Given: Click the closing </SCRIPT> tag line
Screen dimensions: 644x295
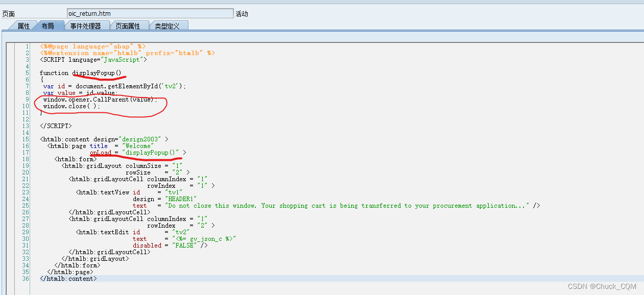Looking at the screenshot, I should pyautogui.click(x=56, y=126).
